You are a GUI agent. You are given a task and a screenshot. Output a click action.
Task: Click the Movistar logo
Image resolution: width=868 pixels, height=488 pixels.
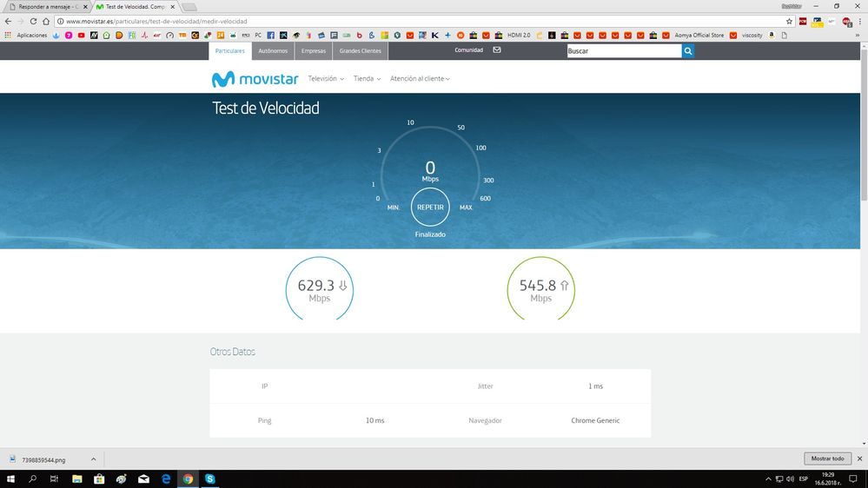click(x=255, y=79)
